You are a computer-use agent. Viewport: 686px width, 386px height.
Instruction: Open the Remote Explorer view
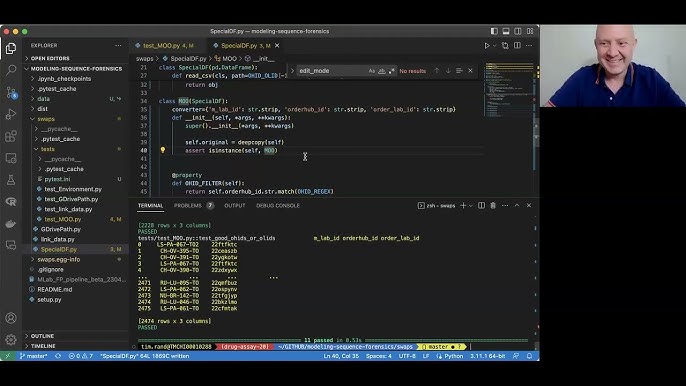pyautogui.click(x=11, y=158)
